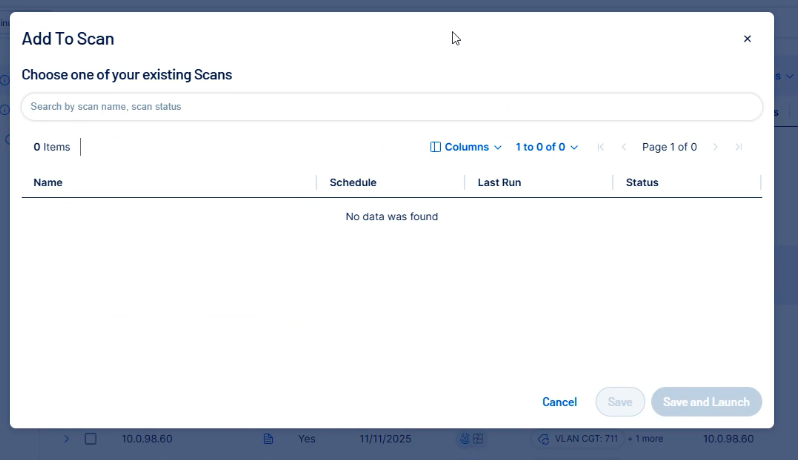
Task: Click the previous page arrow icon
Action: [x=624, y=147]
